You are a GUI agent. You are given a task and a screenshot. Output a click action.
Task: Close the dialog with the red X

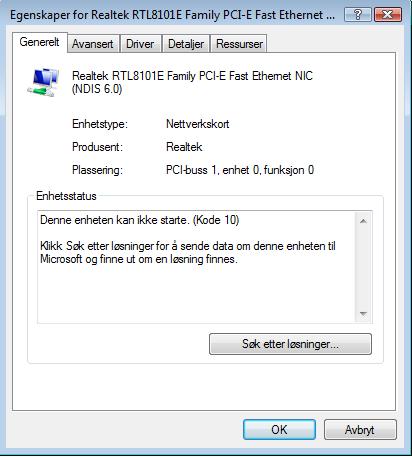tap(388, 15)
